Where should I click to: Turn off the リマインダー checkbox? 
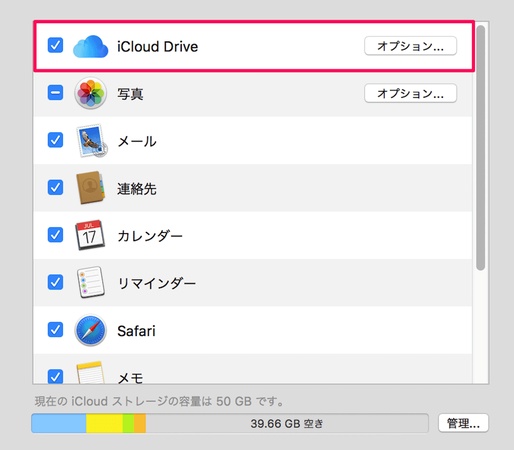click(x=55, y=282)
